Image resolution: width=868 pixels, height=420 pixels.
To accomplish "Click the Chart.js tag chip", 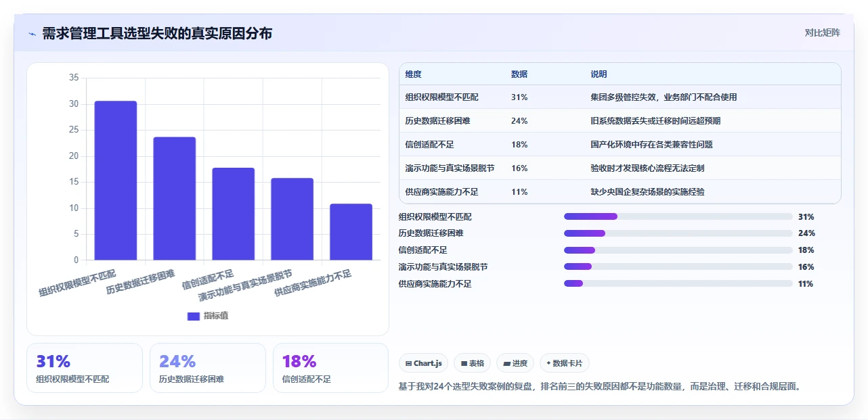I will (x=424, y=363).
